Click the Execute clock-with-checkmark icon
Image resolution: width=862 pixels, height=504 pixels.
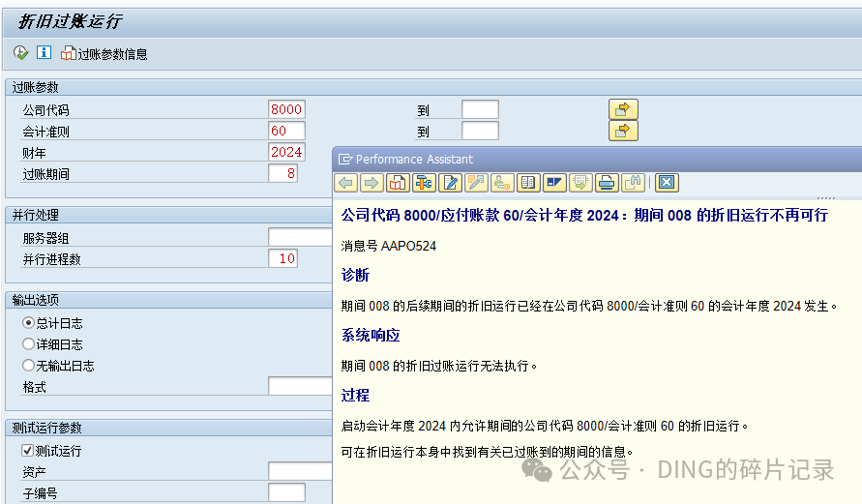[x=21, y=53]
